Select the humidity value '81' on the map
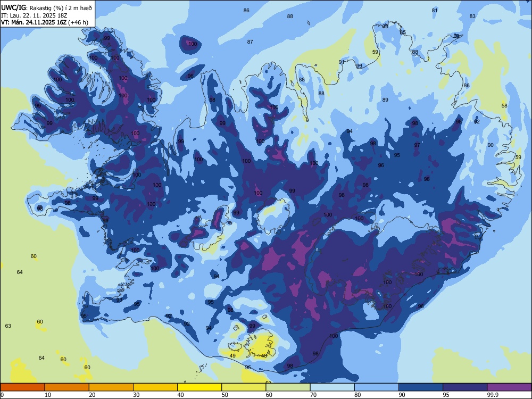This screenshot has height=399, width=532. tap(435, 11)
